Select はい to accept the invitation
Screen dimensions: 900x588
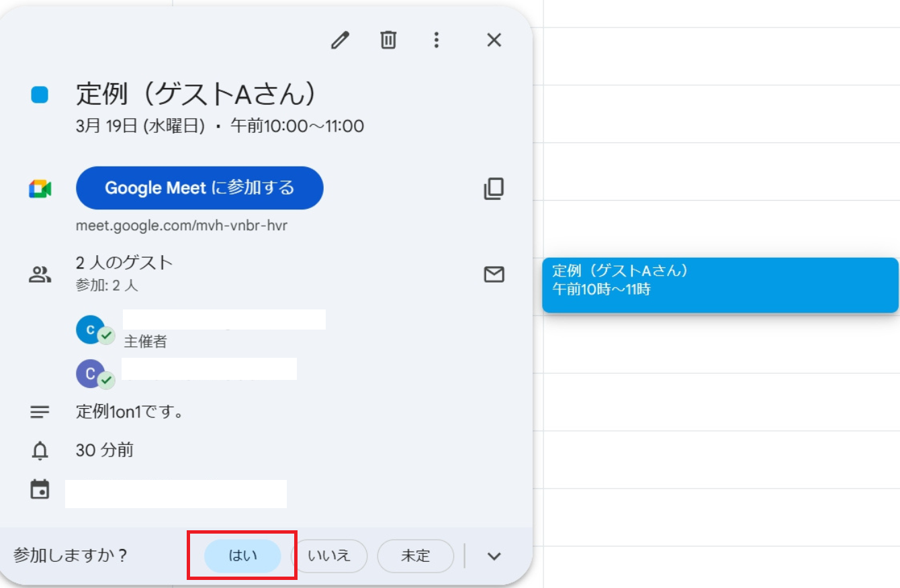242,556
